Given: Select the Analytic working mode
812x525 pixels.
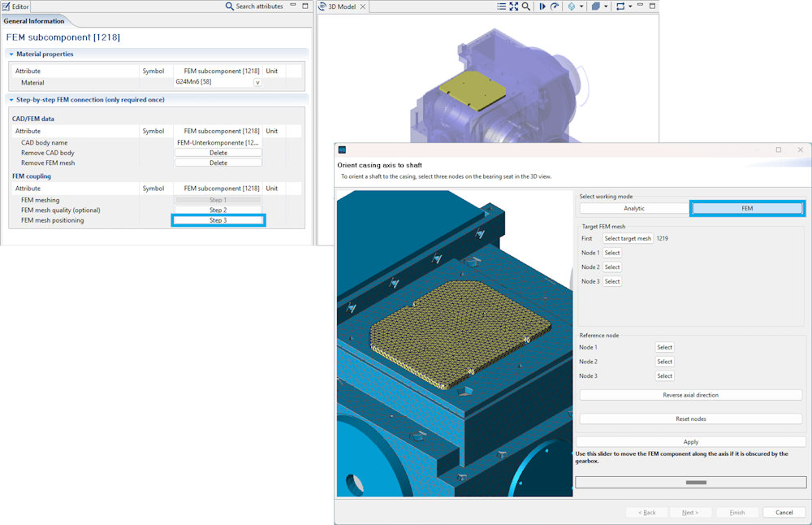Looking at the screenshot, I should pos(633,209).
